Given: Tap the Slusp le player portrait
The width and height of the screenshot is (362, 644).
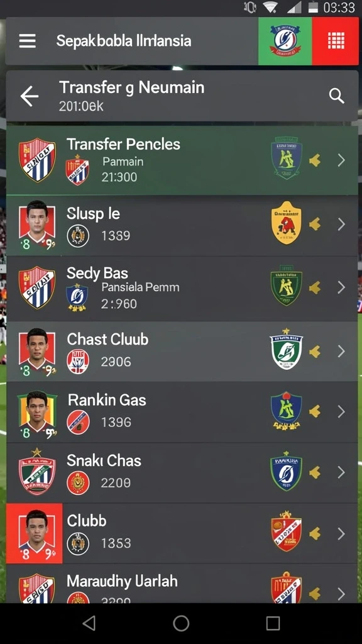Looking at the screenshot, I should tap(37, 224).
